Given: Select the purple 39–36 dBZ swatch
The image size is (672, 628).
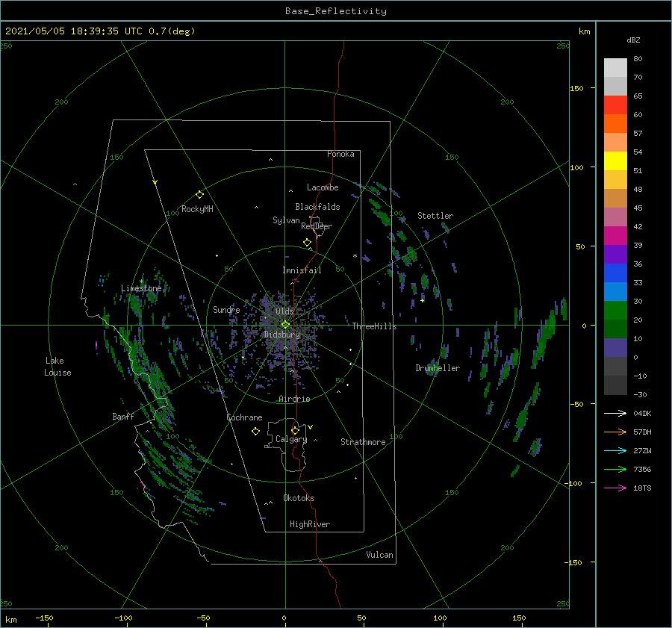Looking at the screenshot, I should [615, 255].
